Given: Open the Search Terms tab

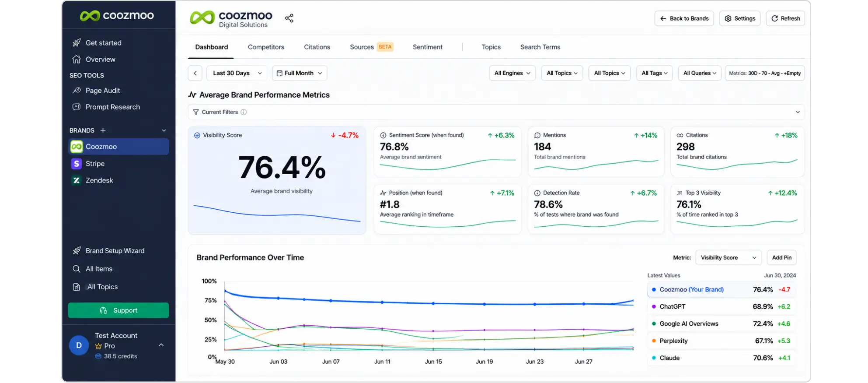Looking at the screenshot, I should tap(540, 47).
